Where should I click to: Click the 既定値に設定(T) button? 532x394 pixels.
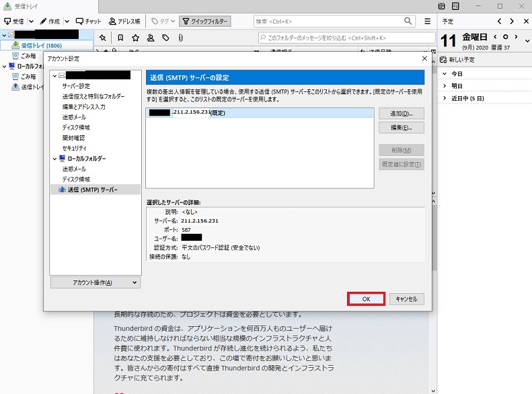pyautogui.click(x=402, y=165)
